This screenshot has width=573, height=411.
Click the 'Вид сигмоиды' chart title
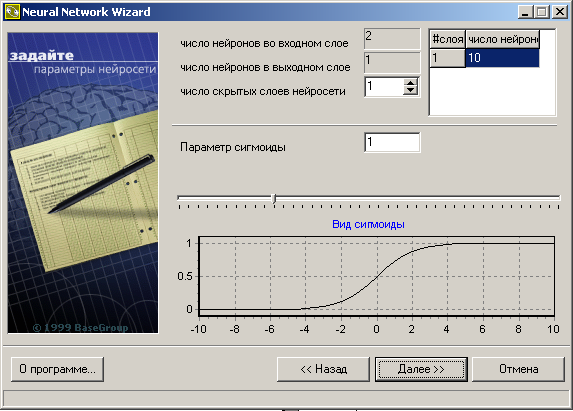click(x=368, y=224)
